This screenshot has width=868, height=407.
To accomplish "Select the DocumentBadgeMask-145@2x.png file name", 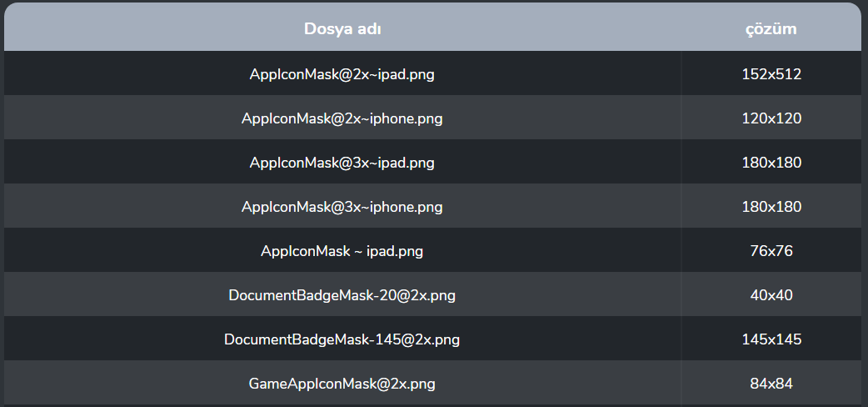I will point(342,339).
